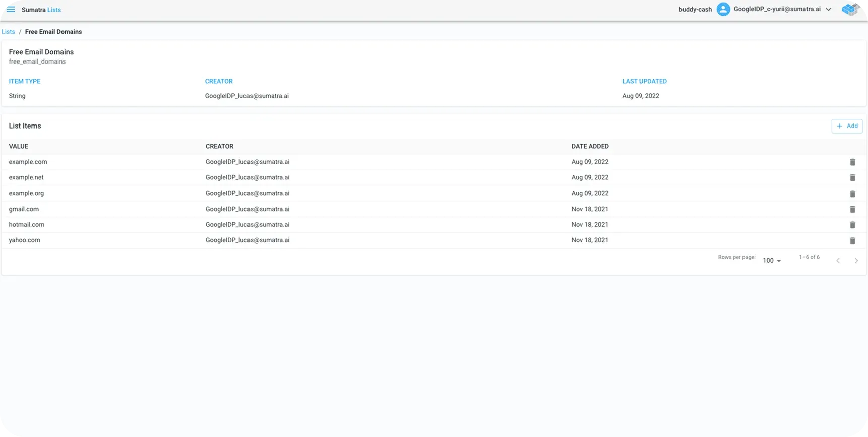Go to the Lists breadcrumb link
This screenshot has width=868, height=437.
[8, 32]
